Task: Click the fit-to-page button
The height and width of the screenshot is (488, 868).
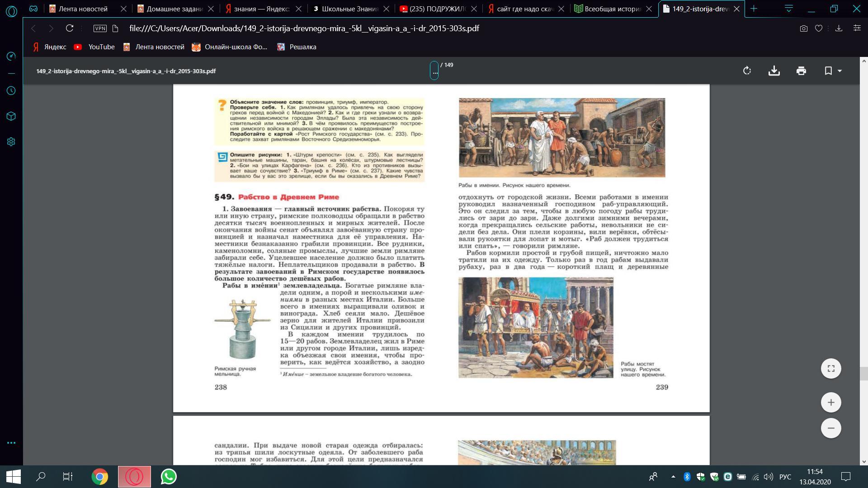Action: point(831,368)
